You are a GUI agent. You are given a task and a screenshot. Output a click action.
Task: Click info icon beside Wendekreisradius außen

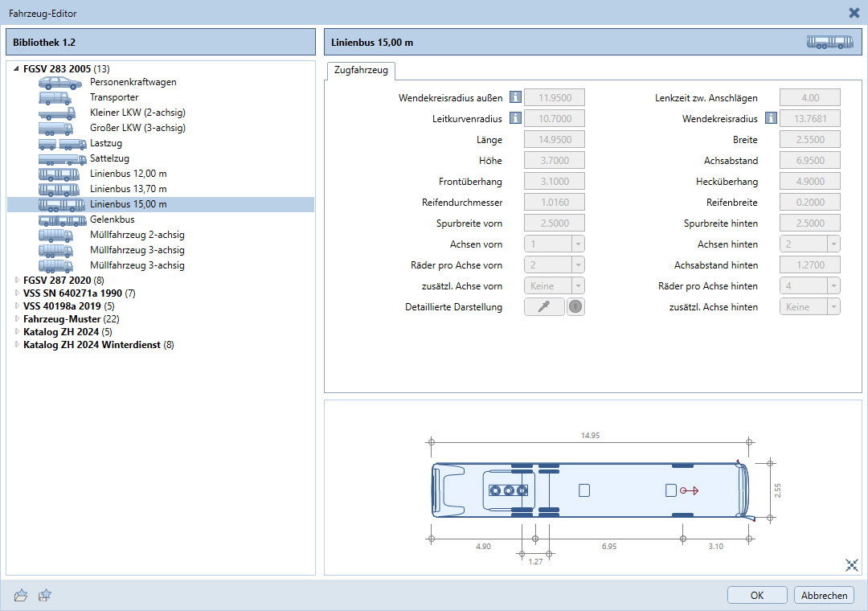515,98
